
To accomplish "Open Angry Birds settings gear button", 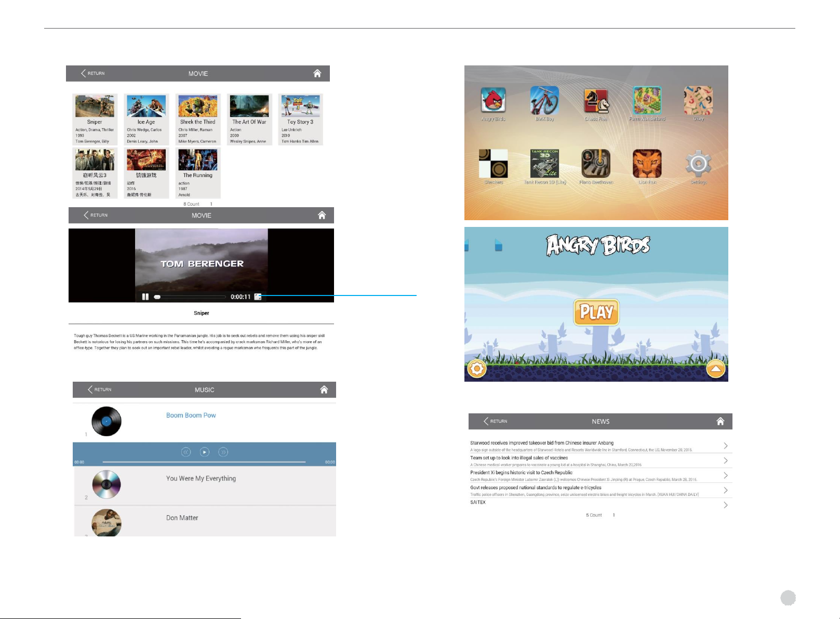I will (477, 369).
